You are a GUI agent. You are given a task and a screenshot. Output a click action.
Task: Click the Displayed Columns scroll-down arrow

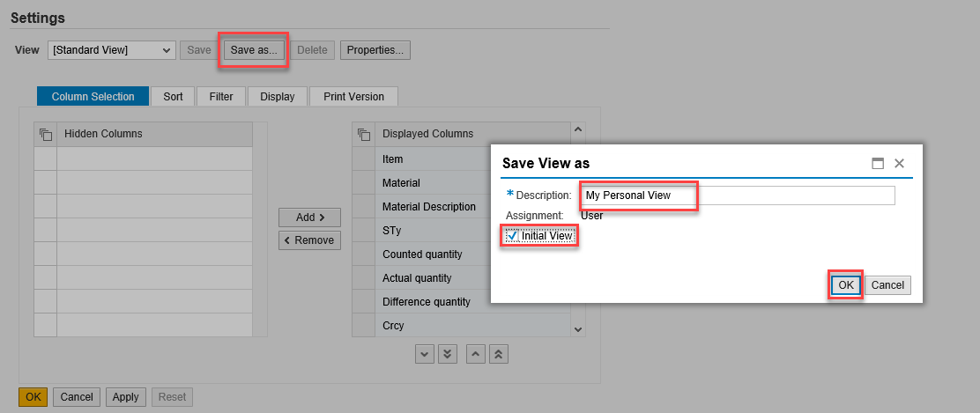click(x=578, y=329)
